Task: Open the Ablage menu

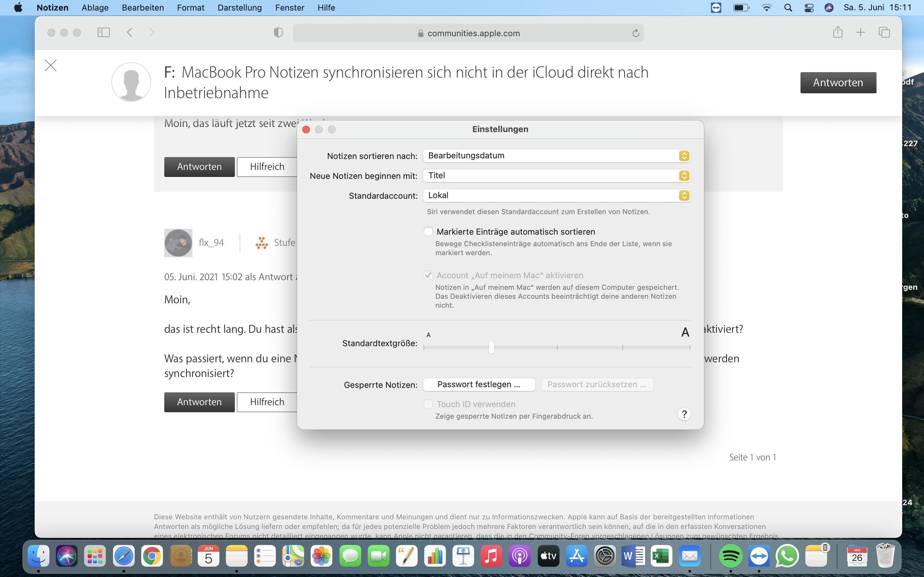Action: [x=95, y=8]
